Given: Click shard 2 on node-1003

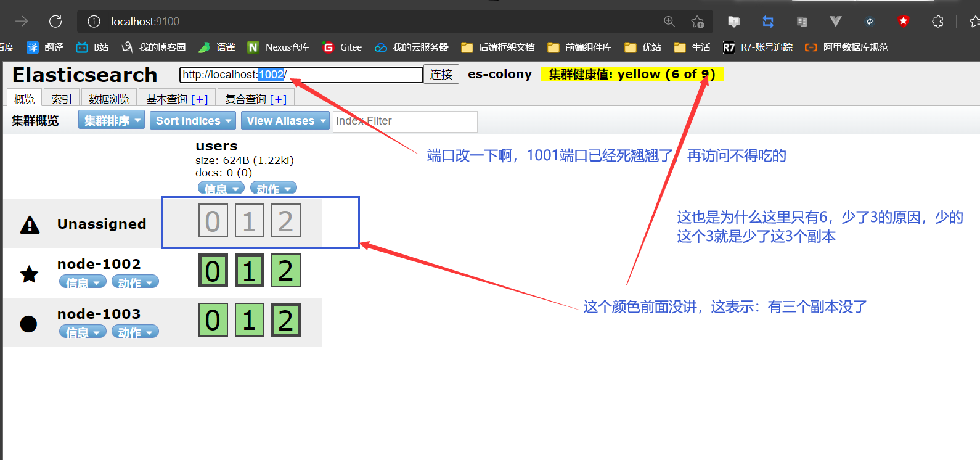Looking at the screenshot, I should click(286, 320).
